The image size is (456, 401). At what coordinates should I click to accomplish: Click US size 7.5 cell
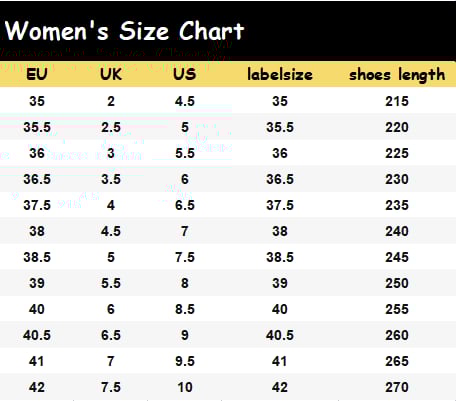click(185, 257)
